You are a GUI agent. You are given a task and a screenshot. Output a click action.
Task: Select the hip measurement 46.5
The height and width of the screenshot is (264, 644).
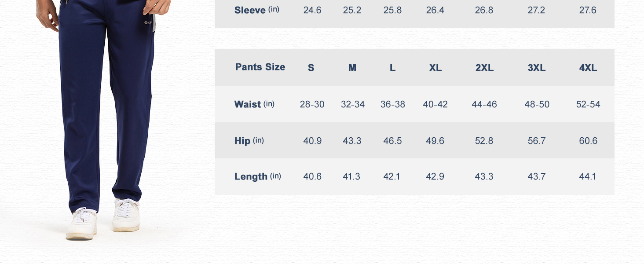point(392,141)
